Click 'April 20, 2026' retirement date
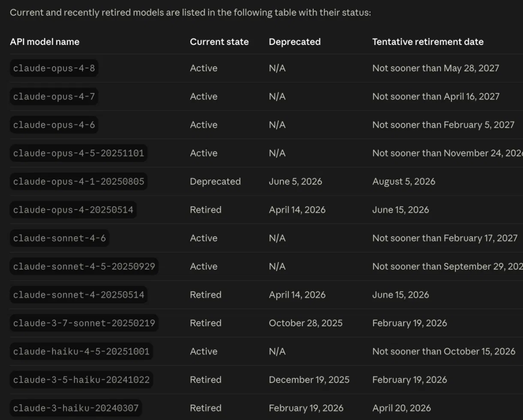Viewport: 523px width, 420px height. tap(401, 408)
